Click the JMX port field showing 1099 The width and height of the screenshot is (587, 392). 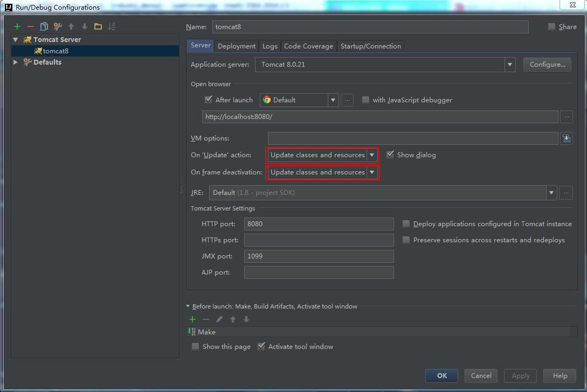point(319,256)
